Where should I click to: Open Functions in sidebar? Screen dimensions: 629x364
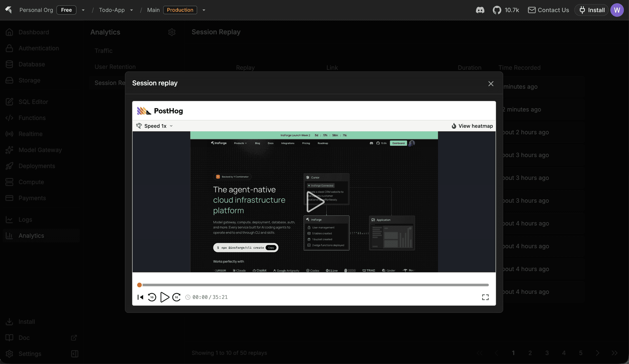(x=32, y=118)
